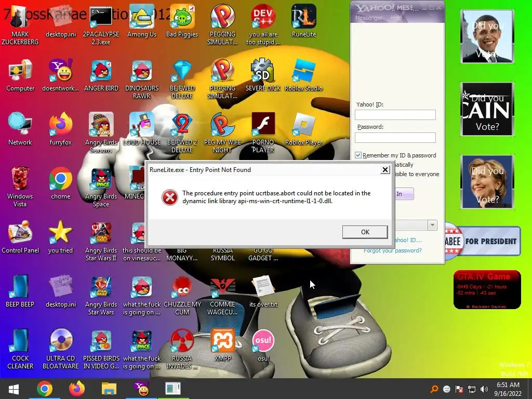Switch to Chrome on the taskbar
532x399 pixels.
(x=45, y=389)
